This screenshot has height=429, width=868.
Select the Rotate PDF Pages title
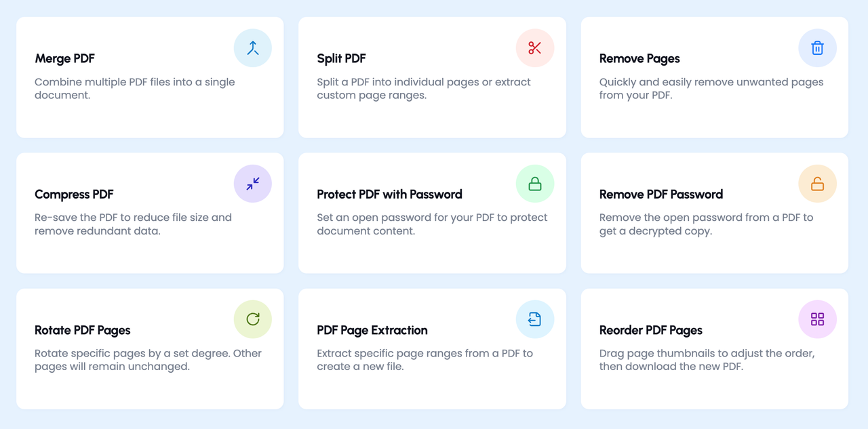(x=82, y=331)
